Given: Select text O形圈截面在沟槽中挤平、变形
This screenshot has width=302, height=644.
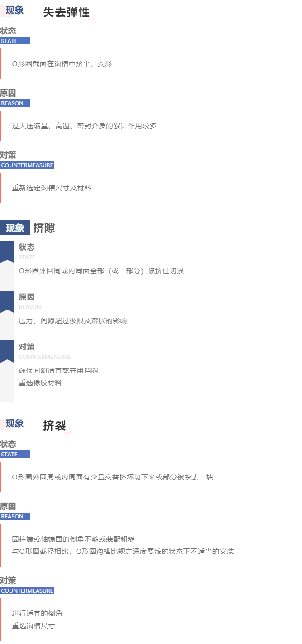Looking at the screenshot, I should pyautogui.click(x=62, y=64).
